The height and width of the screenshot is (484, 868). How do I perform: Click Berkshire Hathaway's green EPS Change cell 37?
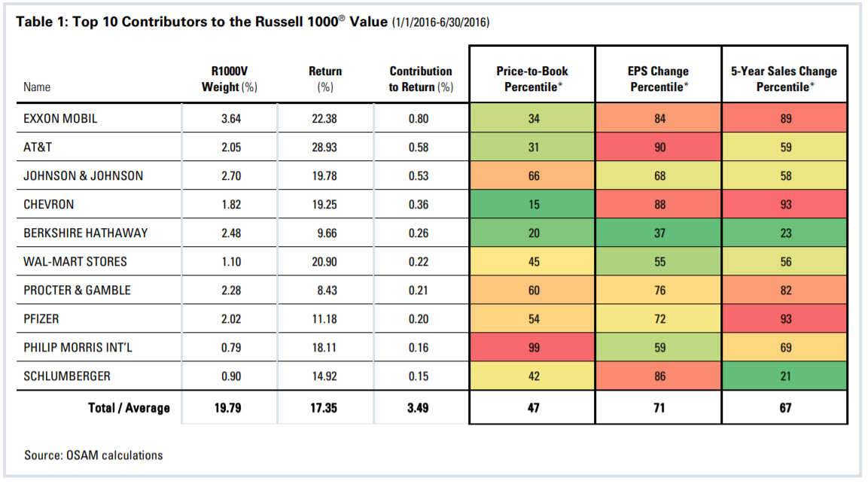(x=658, y=233)
